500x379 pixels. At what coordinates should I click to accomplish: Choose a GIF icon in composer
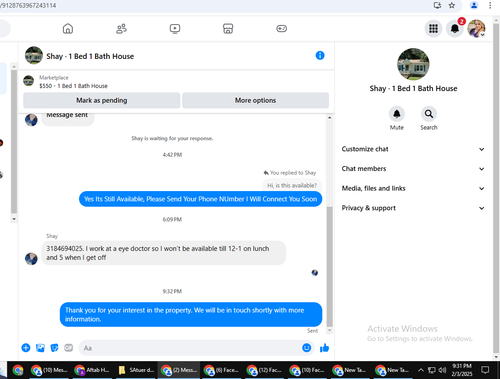(69, 348)
